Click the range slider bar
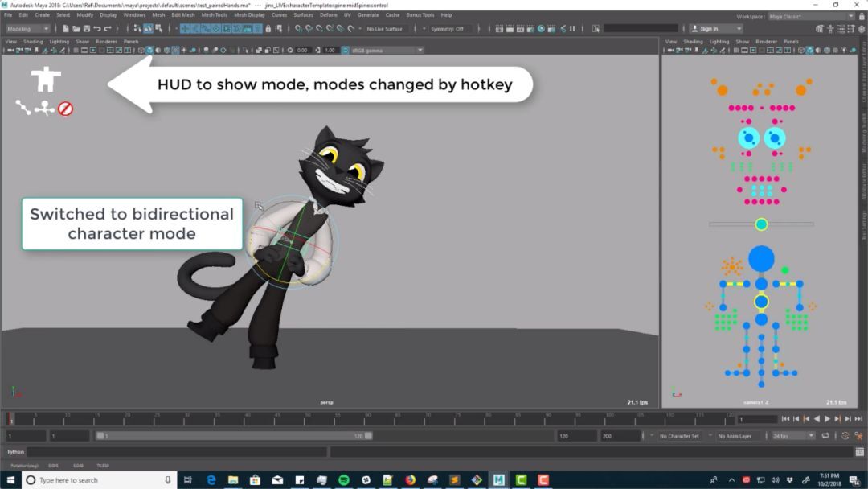This screenshot has height=489, width=868. [x=234, y=436]
